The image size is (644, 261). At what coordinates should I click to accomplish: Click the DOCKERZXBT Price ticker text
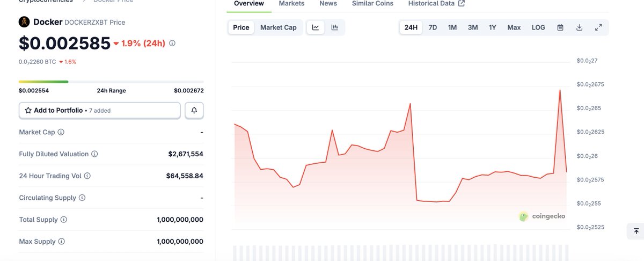pyautogui.click(x=95, y=23)
